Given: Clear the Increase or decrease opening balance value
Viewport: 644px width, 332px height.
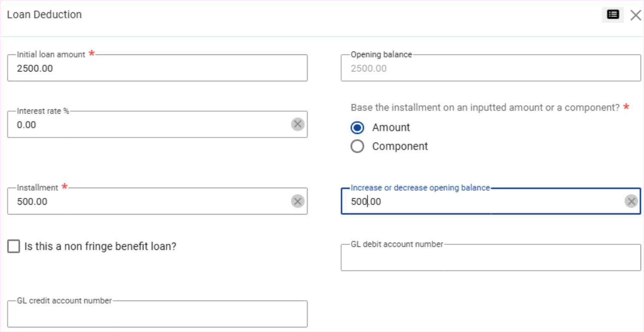Looking at the screenshot, I should point(631,201).
